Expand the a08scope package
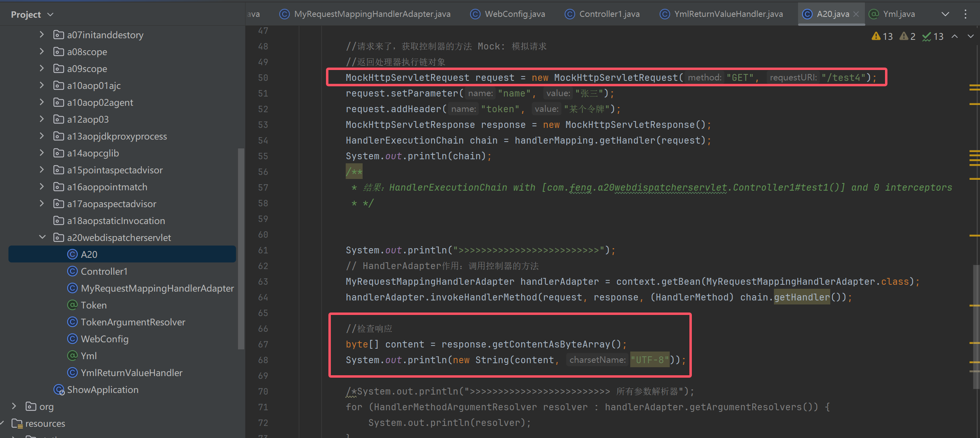The height and width of the screenshot is (438, 980). point(42,51)
